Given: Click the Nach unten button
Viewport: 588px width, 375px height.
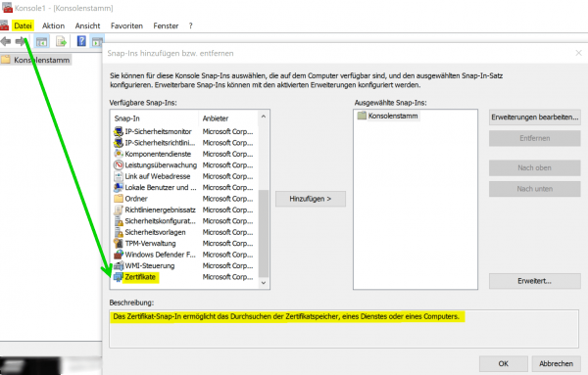Looking at the screenshot, I should (535, 189).
